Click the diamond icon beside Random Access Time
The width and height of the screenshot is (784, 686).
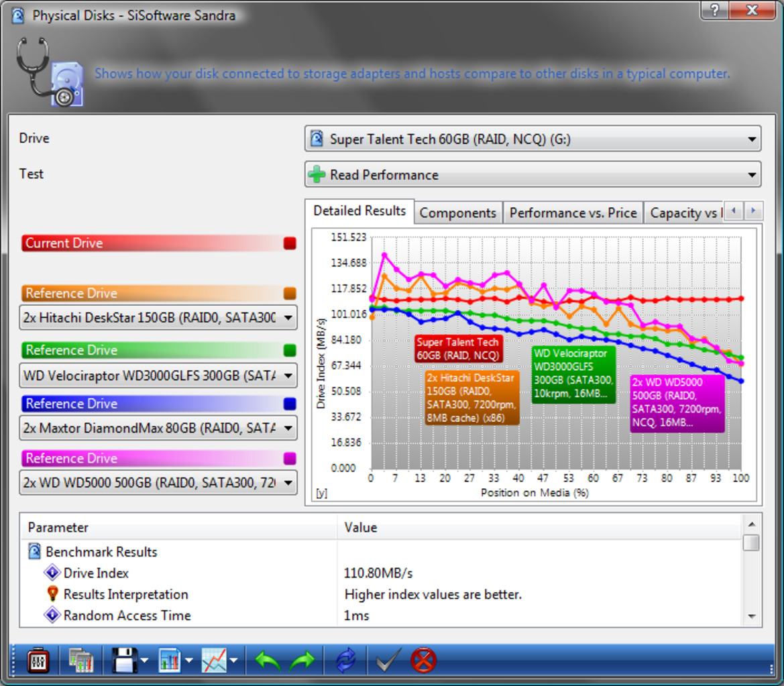click(52, 615)
